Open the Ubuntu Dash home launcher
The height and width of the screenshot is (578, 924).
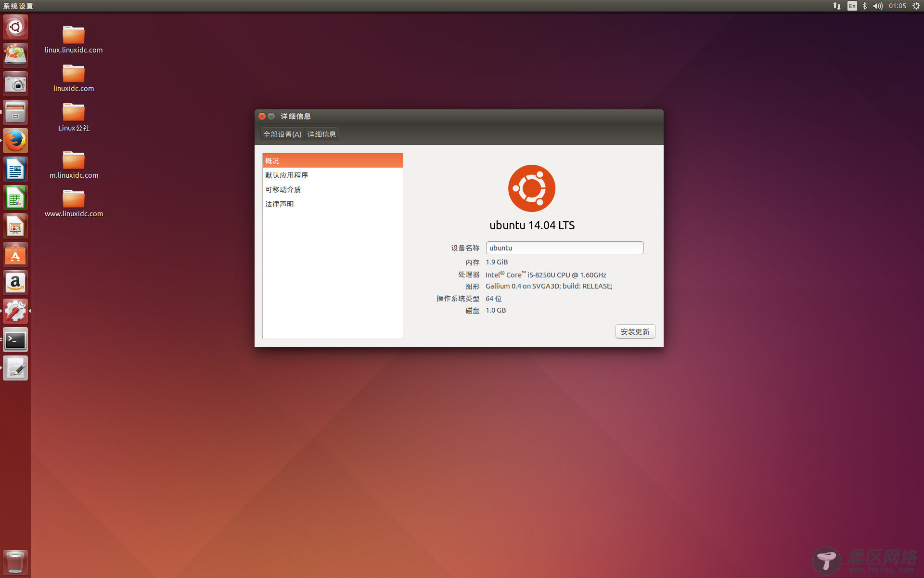coord(15,27)
